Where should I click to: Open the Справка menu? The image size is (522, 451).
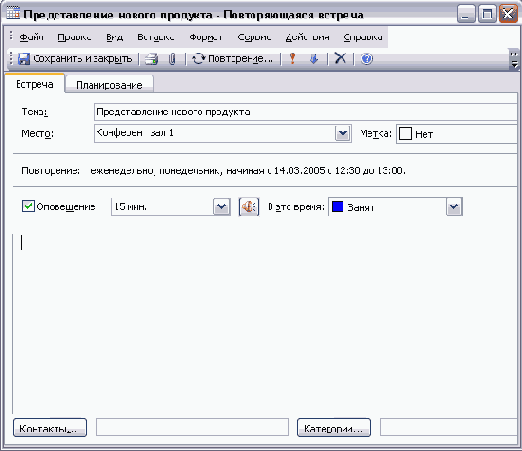click(x=363, y=37)
